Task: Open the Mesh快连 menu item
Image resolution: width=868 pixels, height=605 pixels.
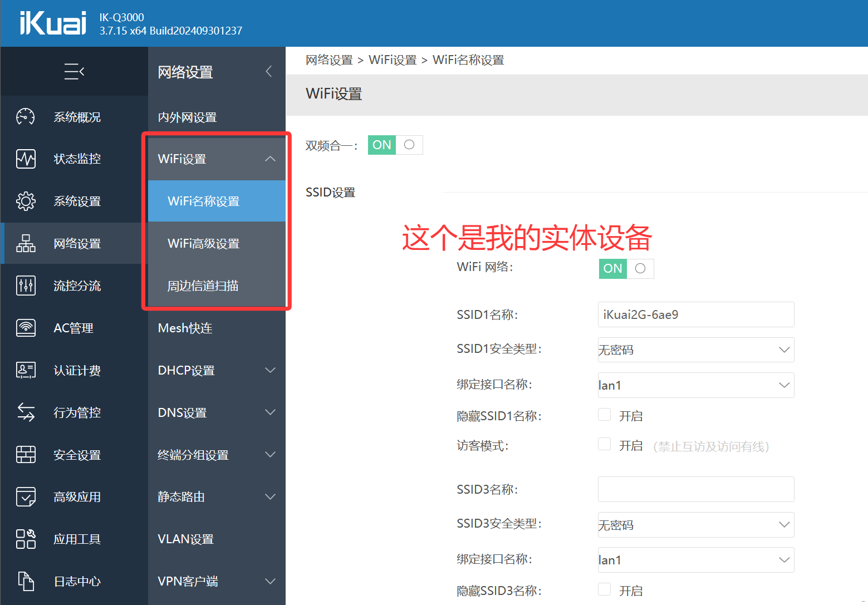Action: coord(185,328)
